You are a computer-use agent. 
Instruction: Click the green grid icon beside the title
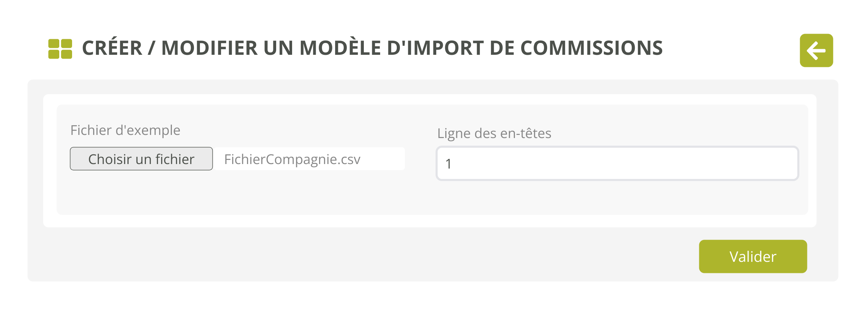click(x=60, y=49)
